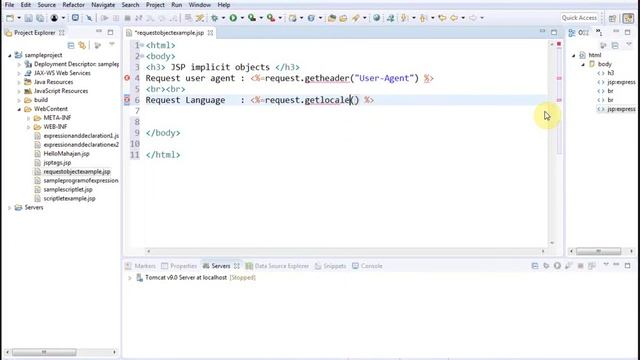Click the Last Edit Location icon
This screenshot has height=360, width=640.
tap(442, 18)
